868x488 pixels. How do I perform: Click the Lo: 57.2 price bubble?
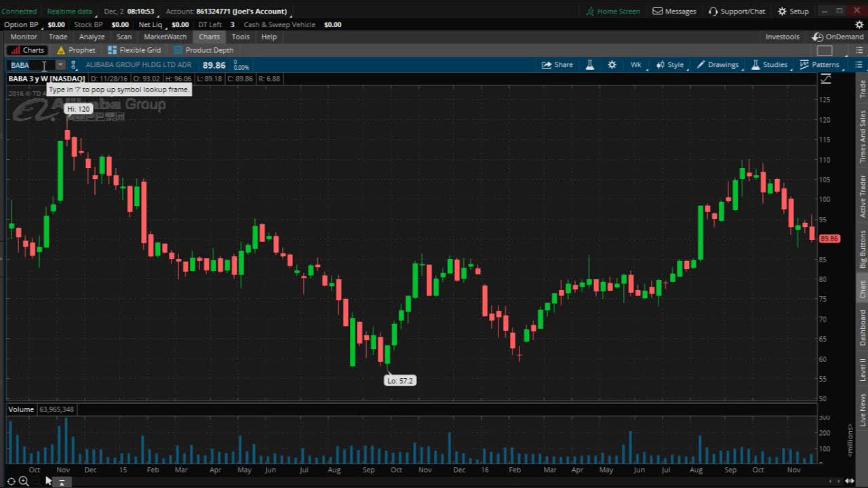[400, 381]
